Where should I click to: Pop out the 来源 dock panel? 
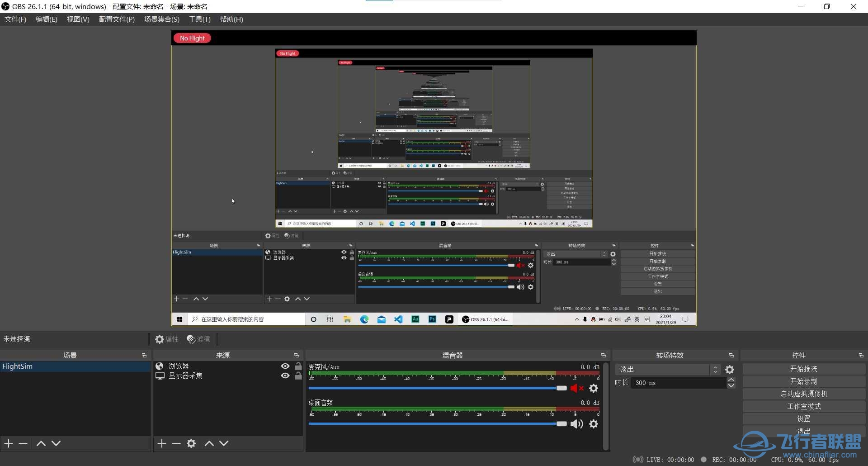pyautogui.click(x=297, y=355)
